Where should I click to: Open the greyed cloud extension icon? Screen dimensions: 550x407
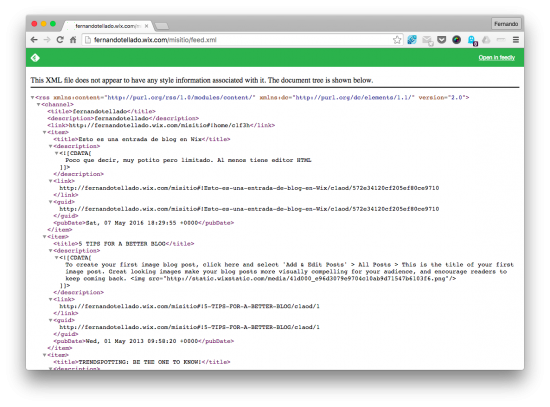(x=486, y=40)
